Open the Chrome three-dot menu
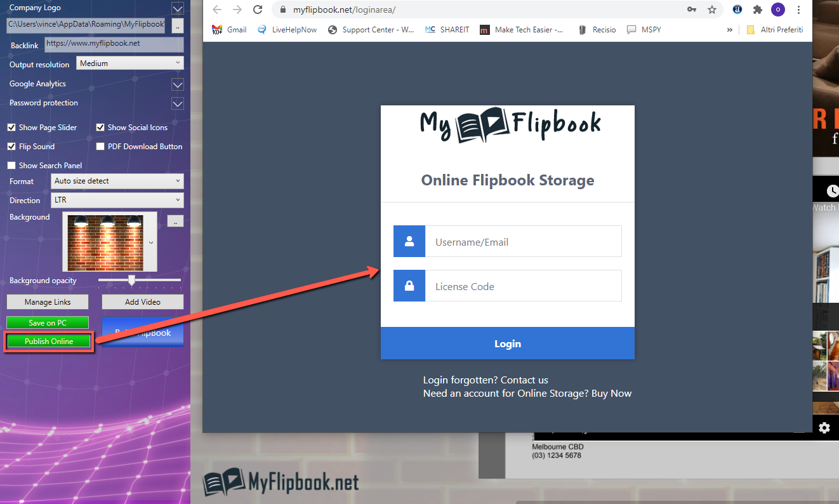 point(798,10)
